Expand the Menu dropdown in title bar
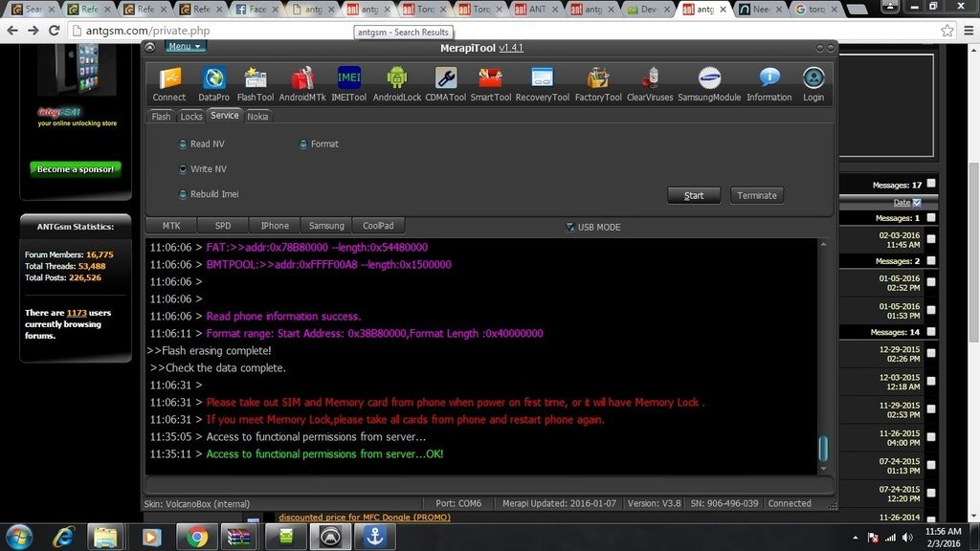980x551 pixels. (x=185, y=46)
